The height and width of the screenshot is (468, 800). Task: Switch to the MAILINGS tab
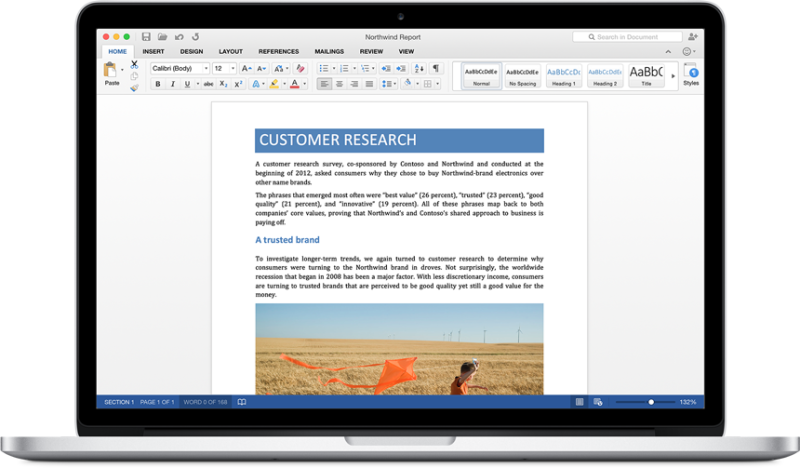pyautogui.click(x=329, y=52)
